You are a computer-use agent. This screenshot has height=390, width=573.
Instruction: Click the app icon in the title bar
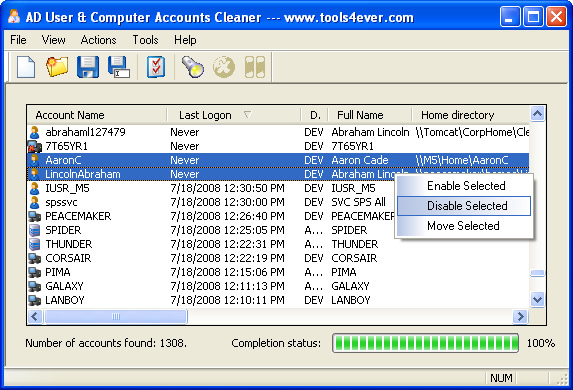[x=14, y=17]
